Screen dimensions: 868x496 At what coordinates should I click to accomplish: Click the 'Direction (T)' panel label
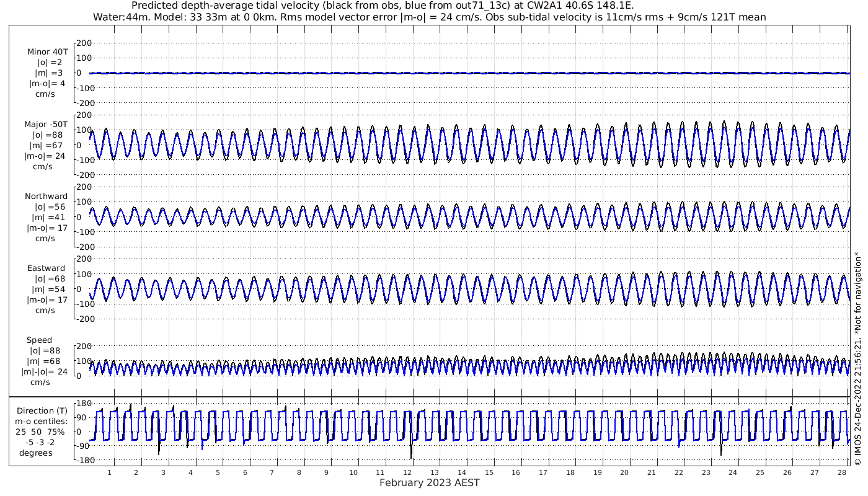click(x=43, y=411)
